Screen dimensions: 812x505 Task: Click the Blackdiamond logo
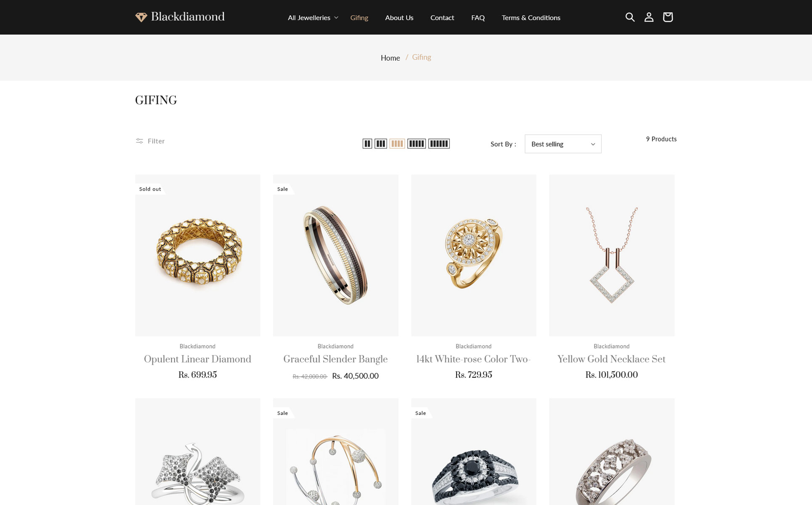pyautogui.click(x=180, y=17)
